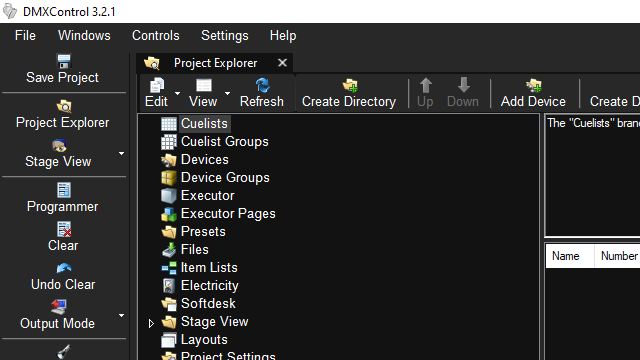Select the Electricity tree entry
Image resolution: width=640 pixels, height=360 pixels.
click(x=210, y=286)
